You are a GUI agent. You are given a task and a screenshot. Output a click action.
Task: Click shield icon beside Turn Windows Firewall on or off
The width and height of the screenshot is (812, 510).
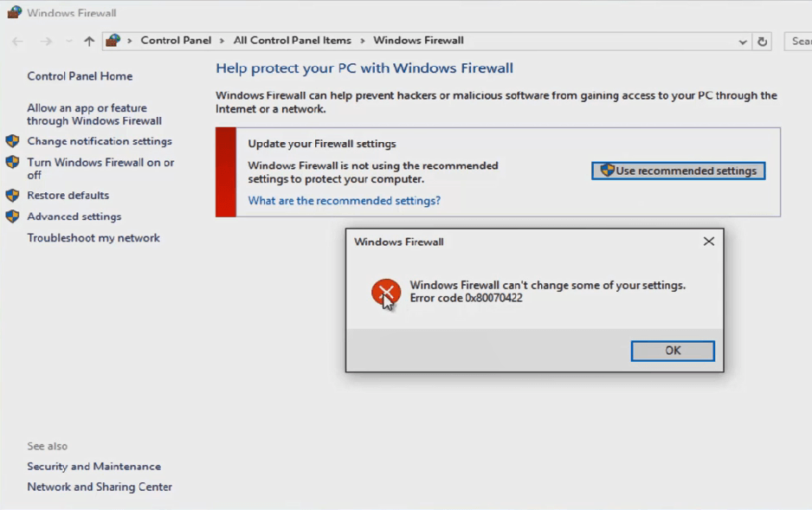(12, 162)
